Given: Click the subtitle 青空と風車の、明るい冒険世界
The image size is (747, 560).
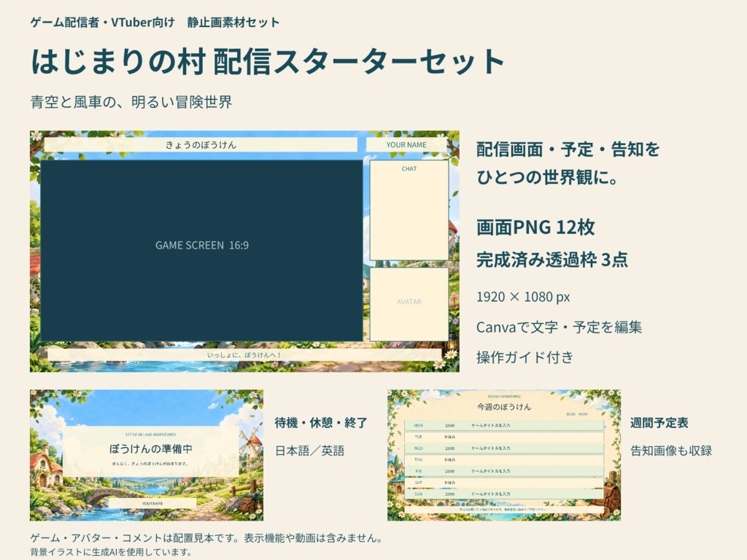Looking at the screenshot, I should pyautogui.click(x=131, y=102).
